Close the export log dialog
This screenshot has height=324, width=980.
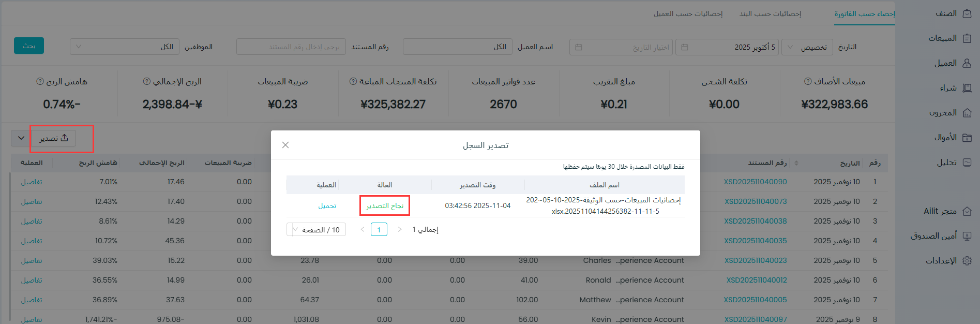(285, 145)
